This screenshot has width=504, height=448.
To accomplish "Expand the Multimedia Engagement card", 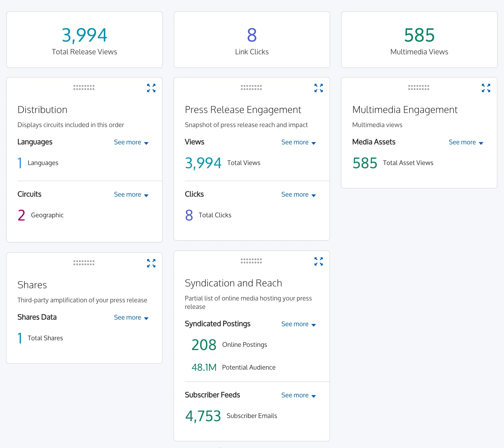I will (486, 88).
